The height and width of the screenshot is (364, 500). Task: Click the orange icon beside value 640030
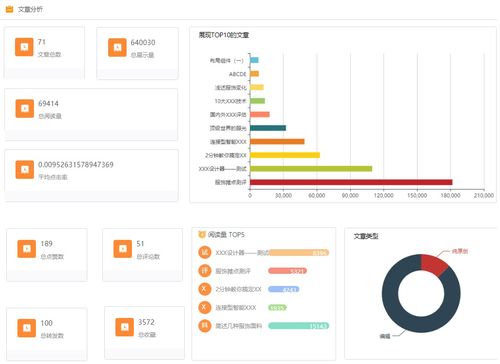[x=117, y=48]
